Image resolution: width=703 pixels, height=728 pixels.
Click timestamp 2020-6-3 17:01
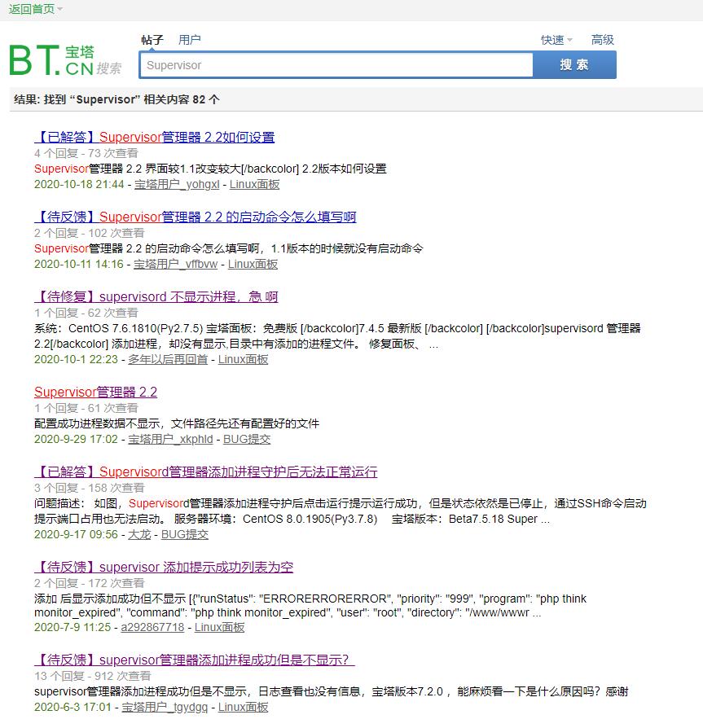click(72, 707)
